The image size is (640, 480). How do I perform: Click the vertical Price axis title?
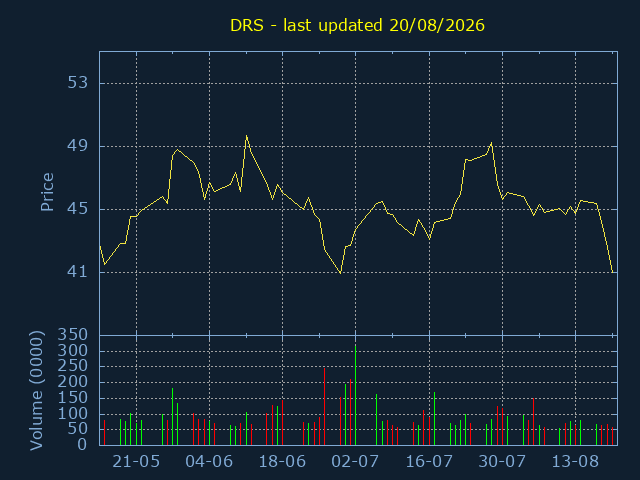[x=47, y=192]
